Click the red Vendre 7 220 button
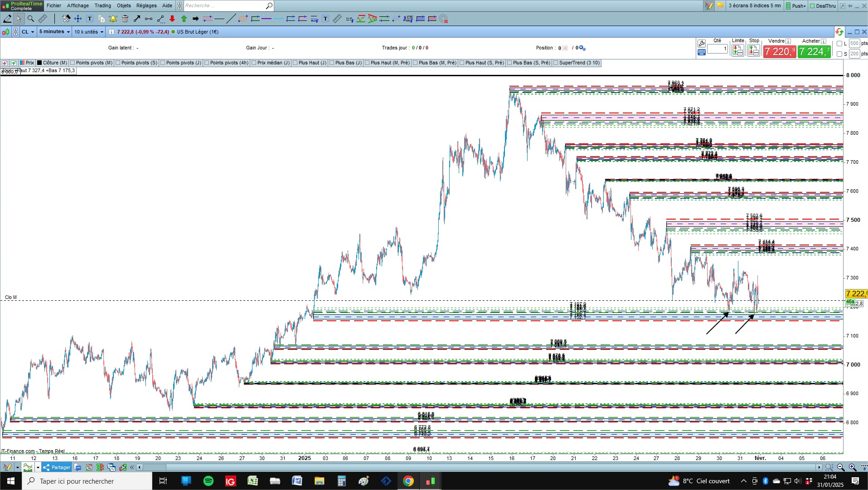 click(x=779, y=52)
